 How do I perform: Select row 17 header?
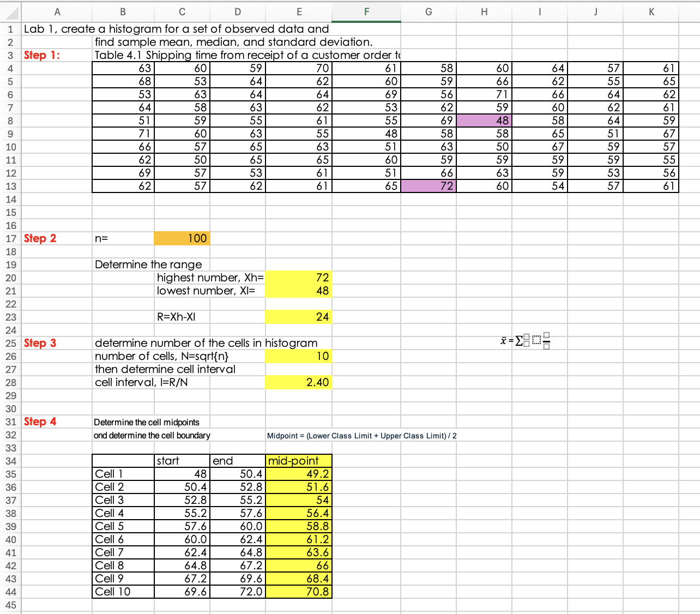tap(11, 238)
